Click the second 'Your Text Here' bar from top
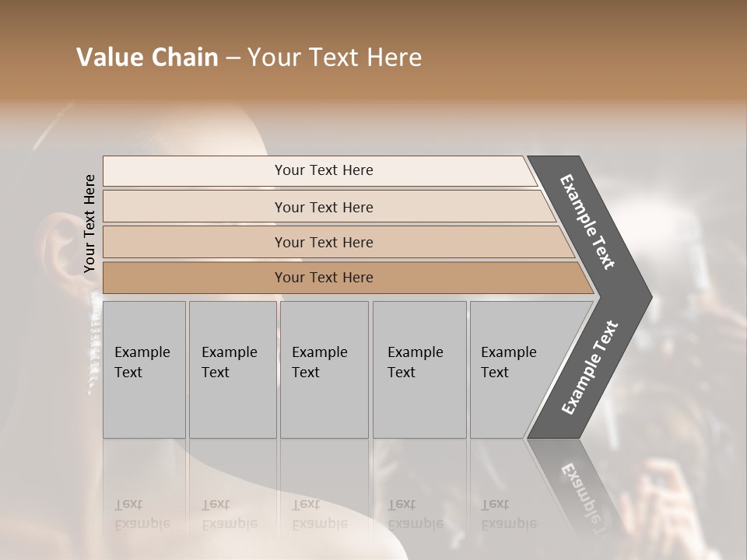Viewport: 747px width, 560px height. click(324, 207)
